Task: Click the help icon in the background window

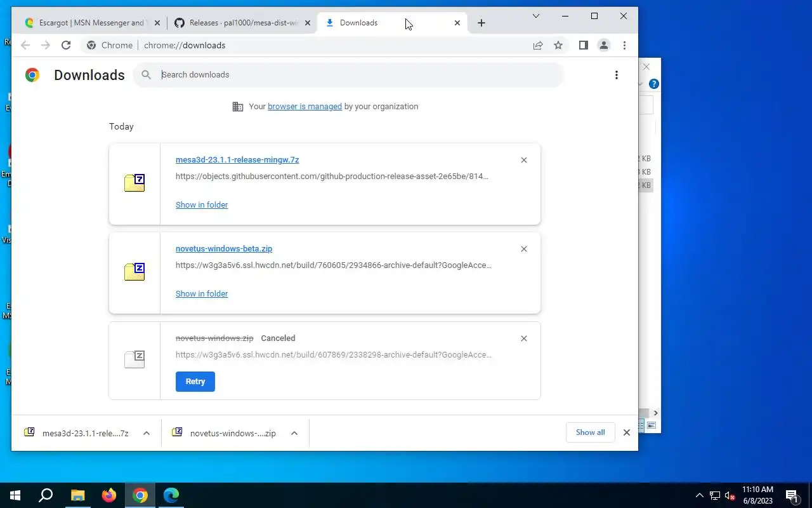Action: [x=654, y=84]
